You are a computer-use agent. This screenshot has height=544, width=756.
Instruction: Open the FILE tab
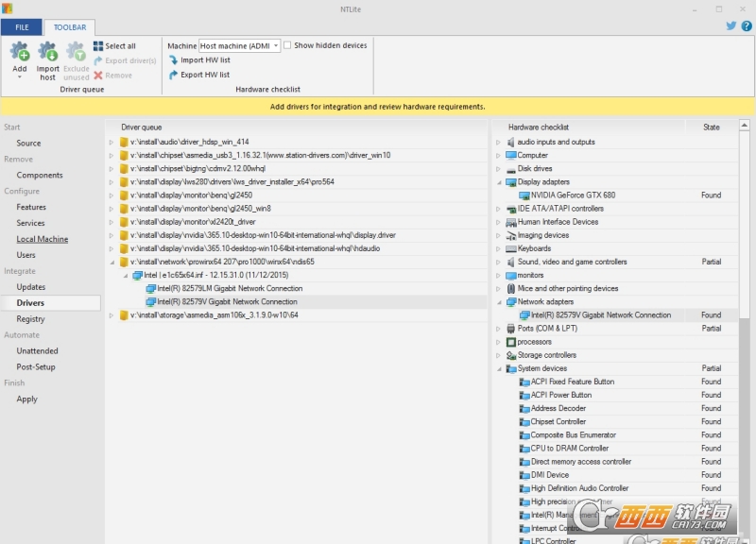pos(22,27)
